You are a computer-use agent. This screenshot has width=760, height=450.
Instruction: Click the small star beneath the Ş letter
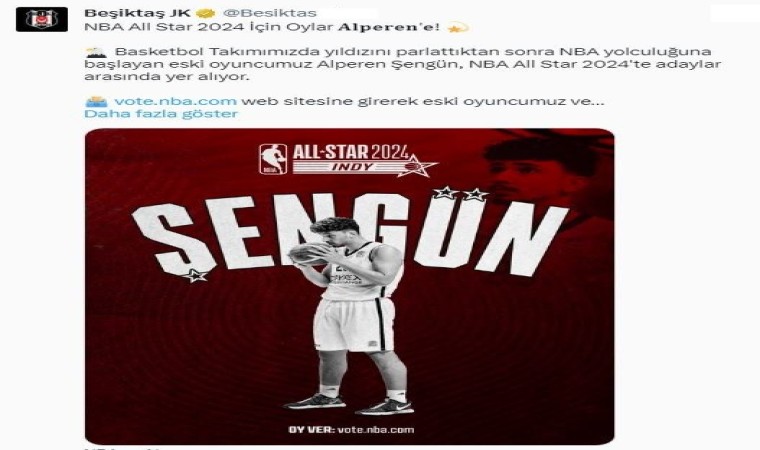coord(195,275)
